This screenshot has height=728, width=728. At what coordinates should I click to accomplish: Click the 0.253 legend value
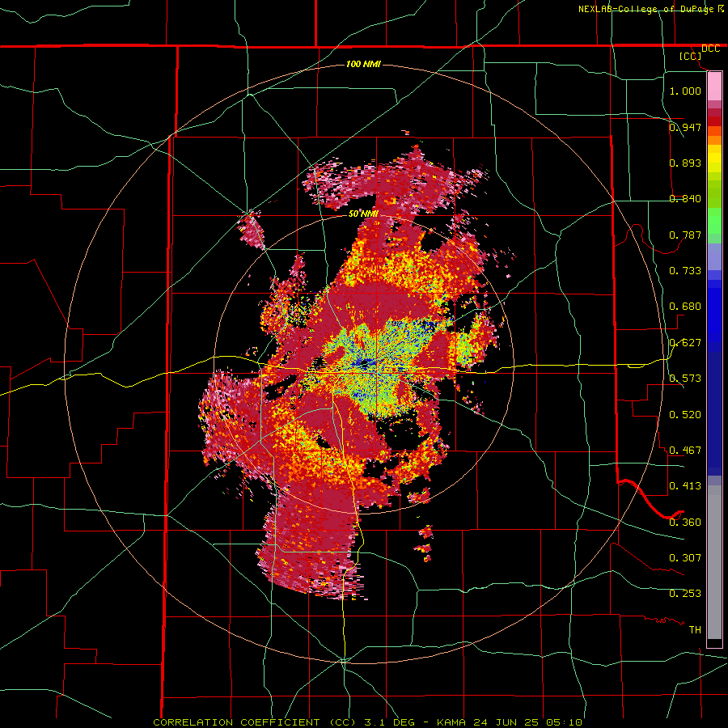[685, 594]
